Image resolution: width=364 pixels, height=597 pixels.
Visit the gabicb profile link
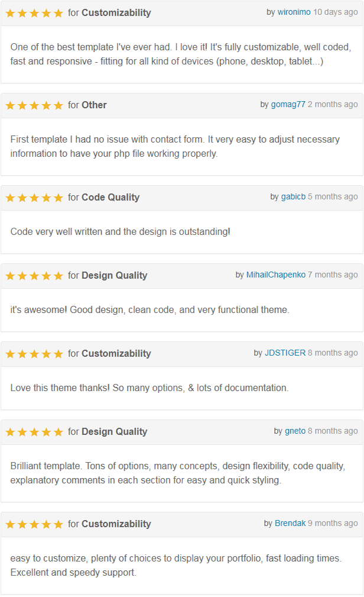tap(293, 197)
